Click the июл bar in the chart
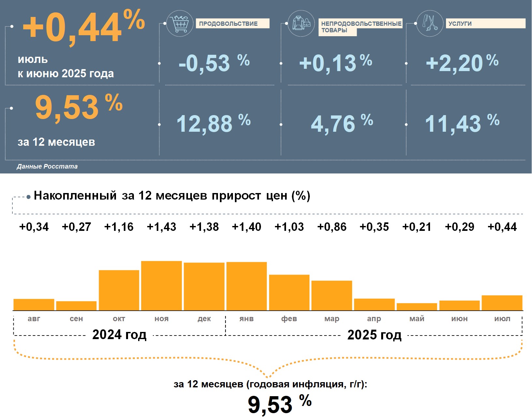This screenshot has height=419, width=532. 502,303
